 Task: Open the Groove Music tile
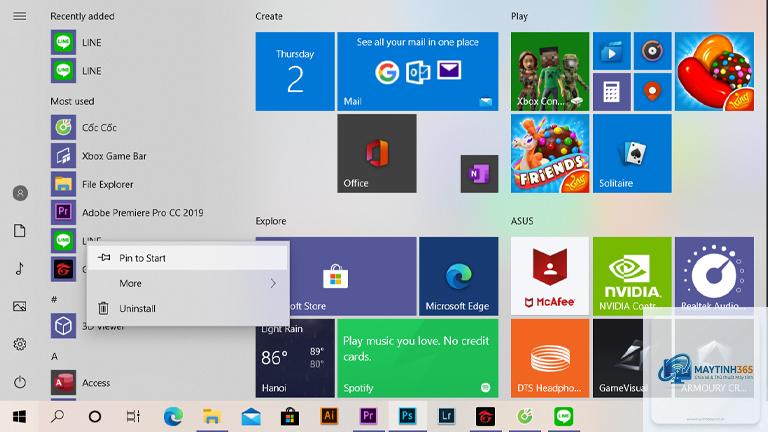click(652, 51)
